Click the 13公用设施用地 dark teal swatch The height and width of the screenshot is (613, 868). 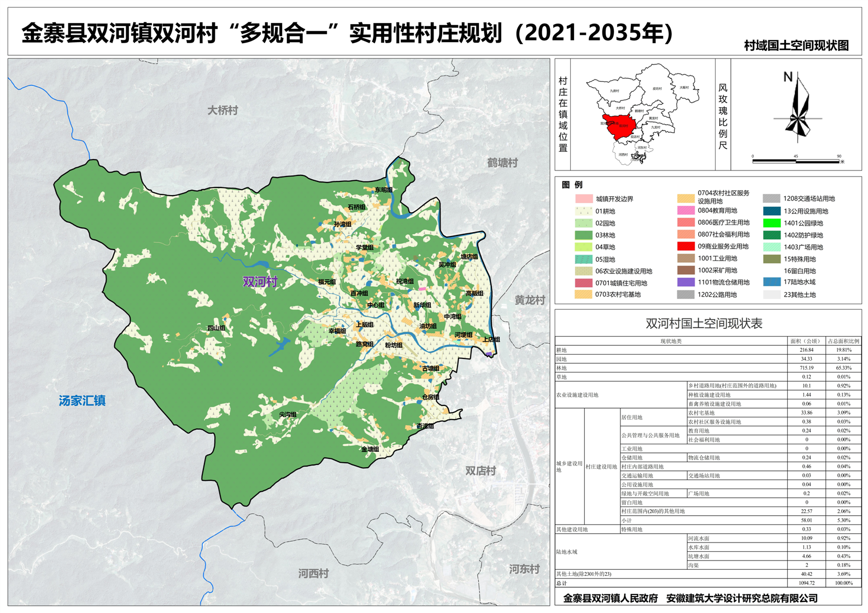771,211
